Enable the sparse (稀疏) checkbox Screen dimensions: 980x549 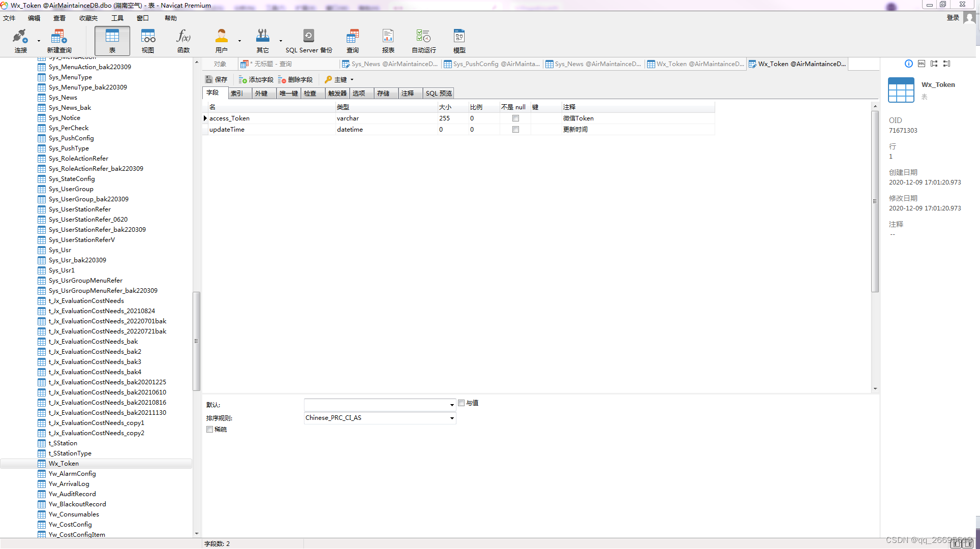(x=210, y=430)
